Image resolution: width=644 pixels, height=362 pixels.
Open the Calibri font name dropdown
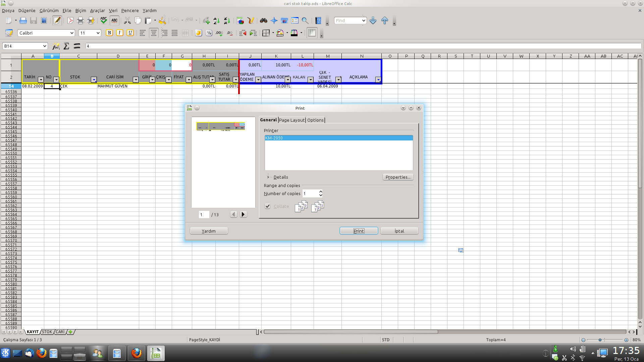72,33
